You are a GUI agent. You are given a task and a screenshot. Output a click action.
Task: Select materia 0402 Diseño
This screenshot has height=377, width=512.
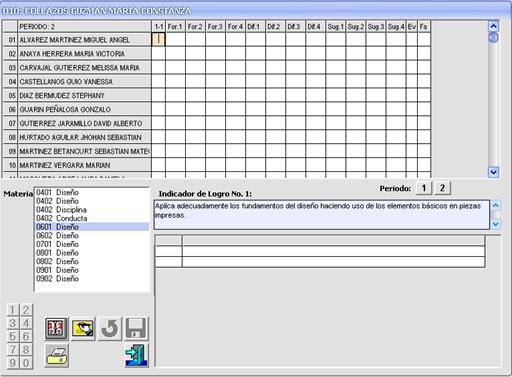pyautogui.click(x=92, y=201)
